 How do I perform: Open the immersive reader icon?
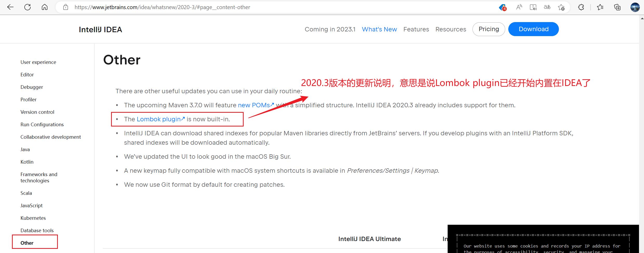click(x=533, y=7)
